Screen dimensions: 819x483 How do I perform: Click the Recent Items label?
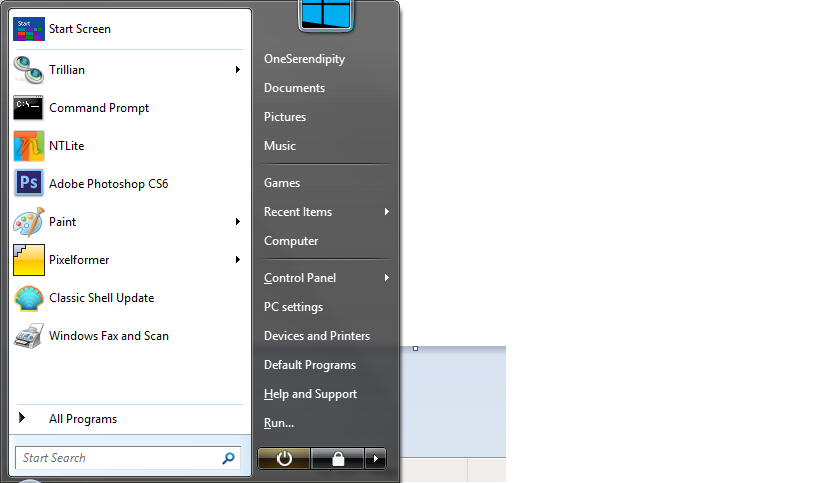[298, 212]
